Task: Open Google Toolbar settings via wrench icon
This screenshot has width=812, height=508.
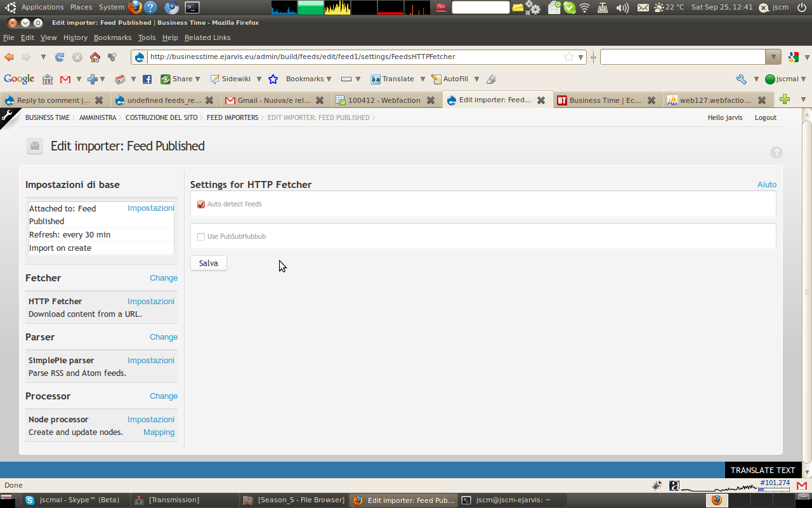Action: 741,79
